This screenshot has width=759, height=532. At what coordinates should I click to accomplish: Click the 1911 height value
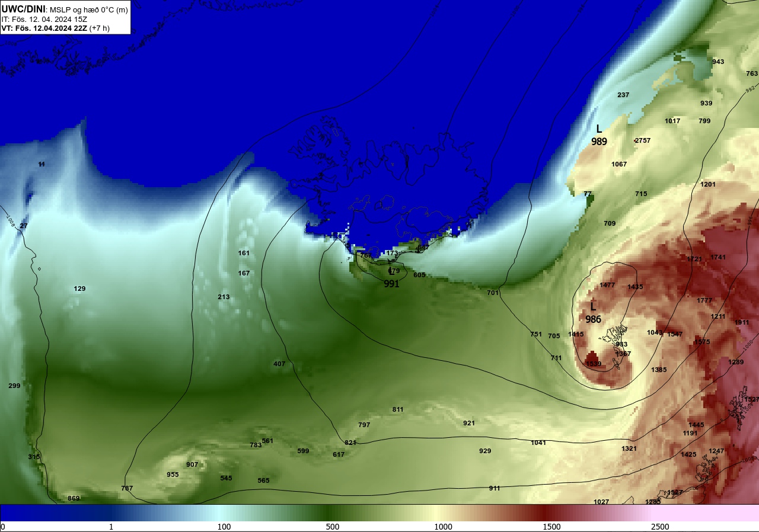(x=742, y=322)
